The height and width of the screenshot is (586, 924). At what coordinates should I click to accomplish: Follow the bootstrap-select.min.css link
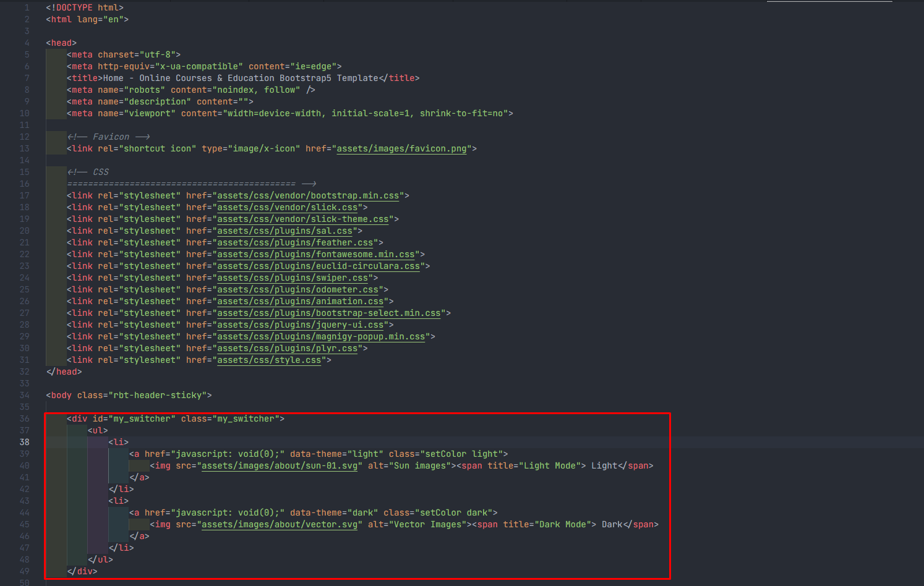click(328, 313)
